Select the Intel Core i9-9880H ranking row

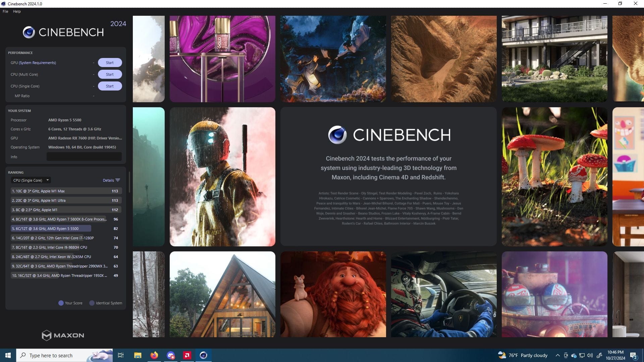pyautogui.click(x=66, y=247)
